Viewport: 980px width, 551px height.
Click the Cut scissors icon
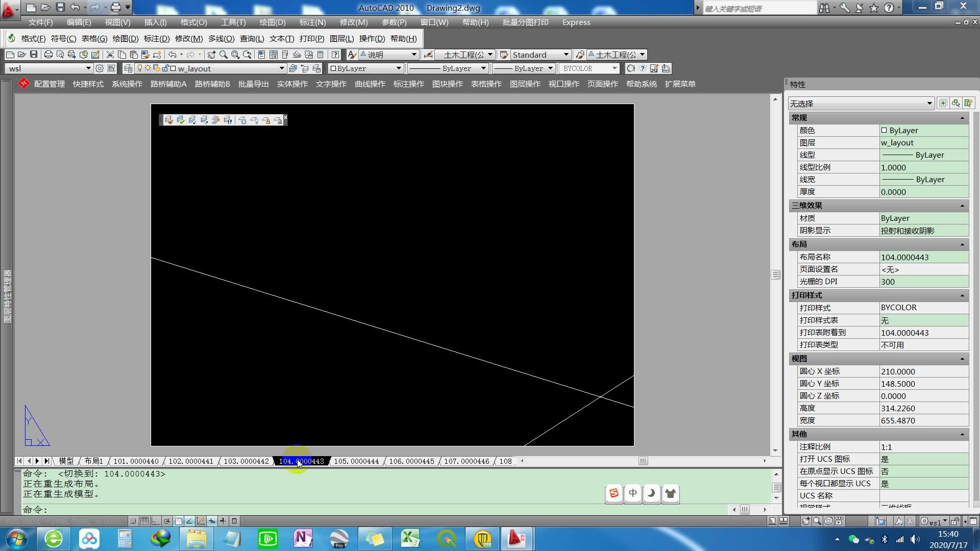(110, 55)
